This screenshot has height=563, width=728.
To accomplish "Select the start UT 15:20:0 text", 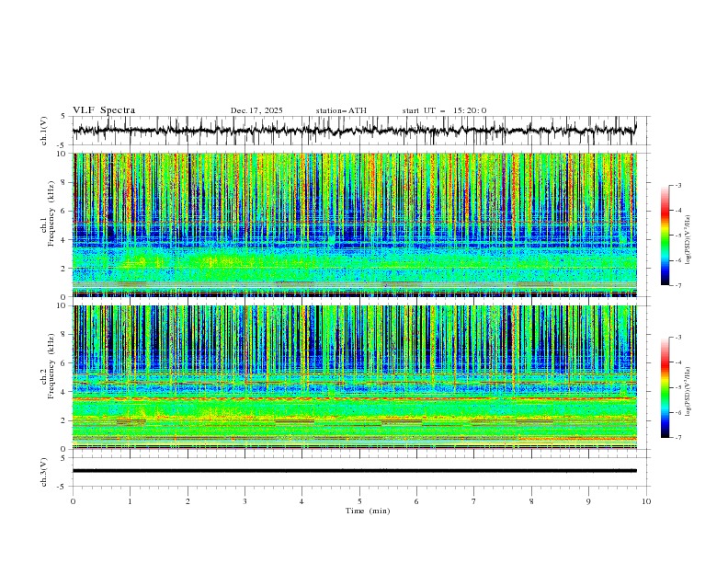I will [444, 110].
